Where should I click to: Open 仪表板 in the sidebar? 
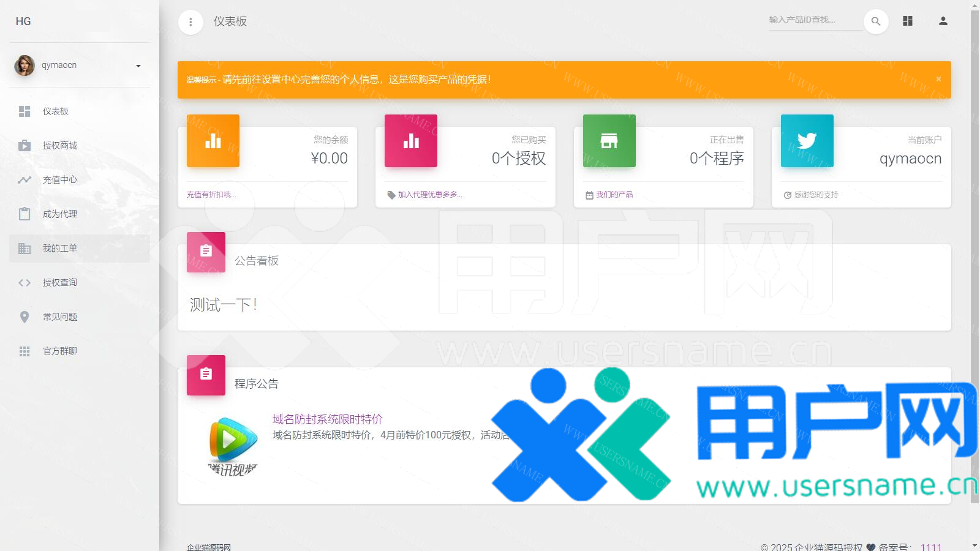[55, 111]
